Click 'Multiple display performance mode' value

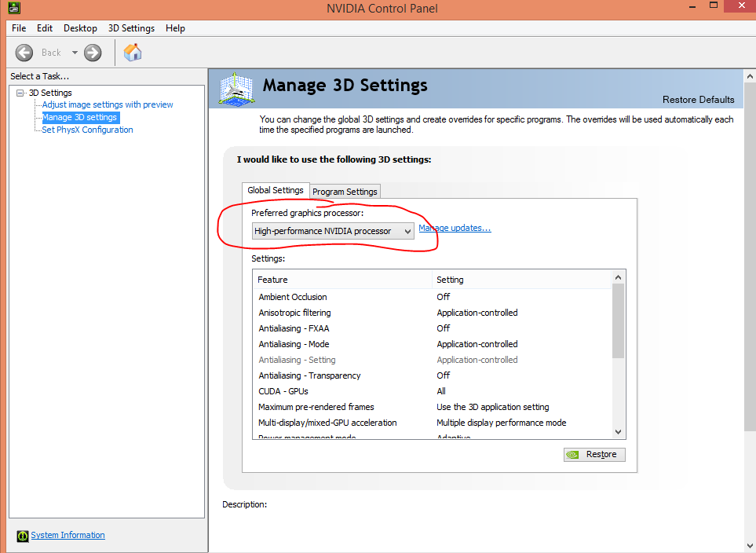click(502, 423)
